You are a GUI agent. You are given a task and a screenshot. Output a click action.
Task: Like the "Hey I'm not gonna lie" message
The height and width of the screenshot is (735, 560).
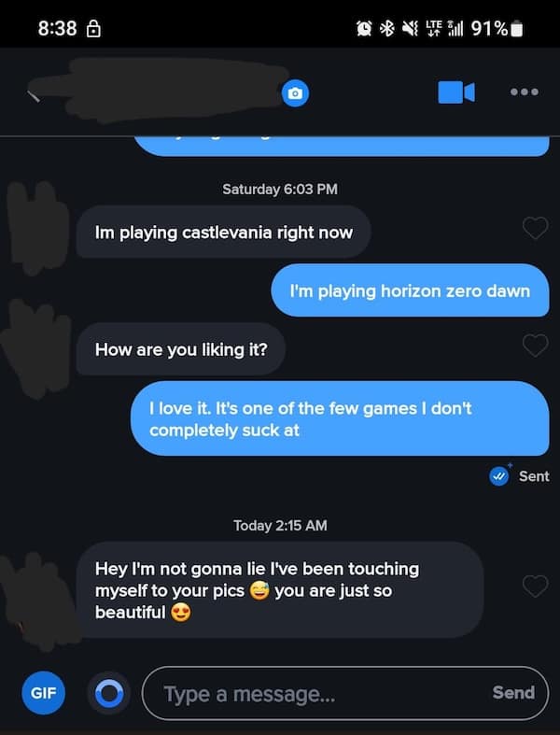(535, 586)
